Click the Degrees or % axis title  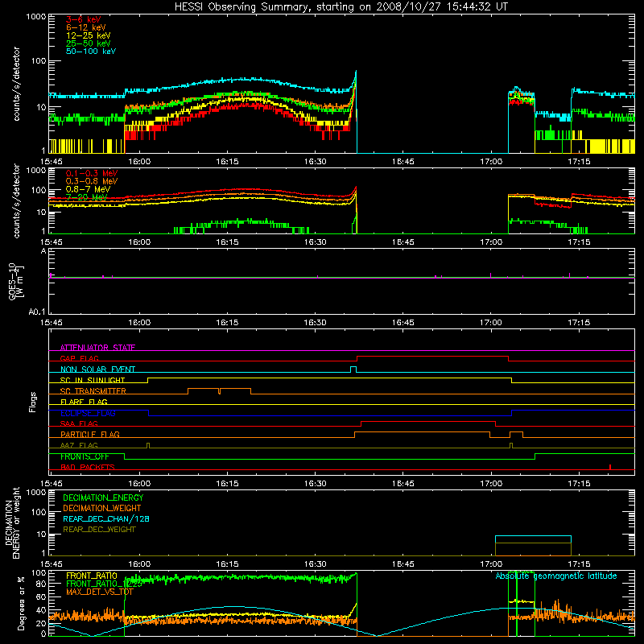pyautogui.click(x=21, y=604)
